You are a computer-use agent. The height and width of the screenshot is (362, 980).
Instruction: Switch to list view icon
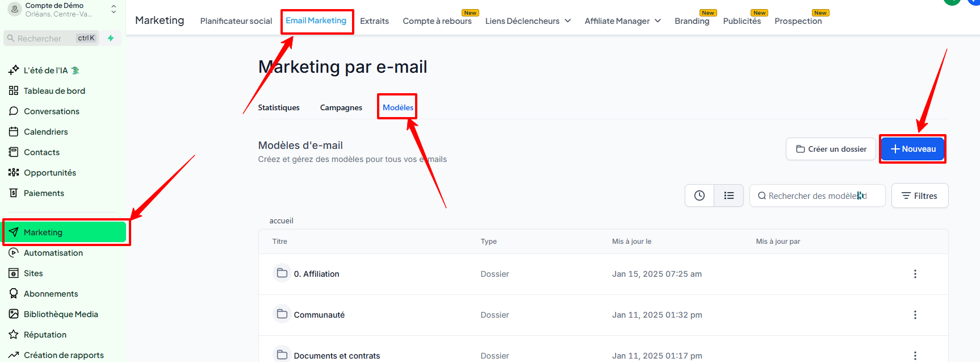click(729, 195)
